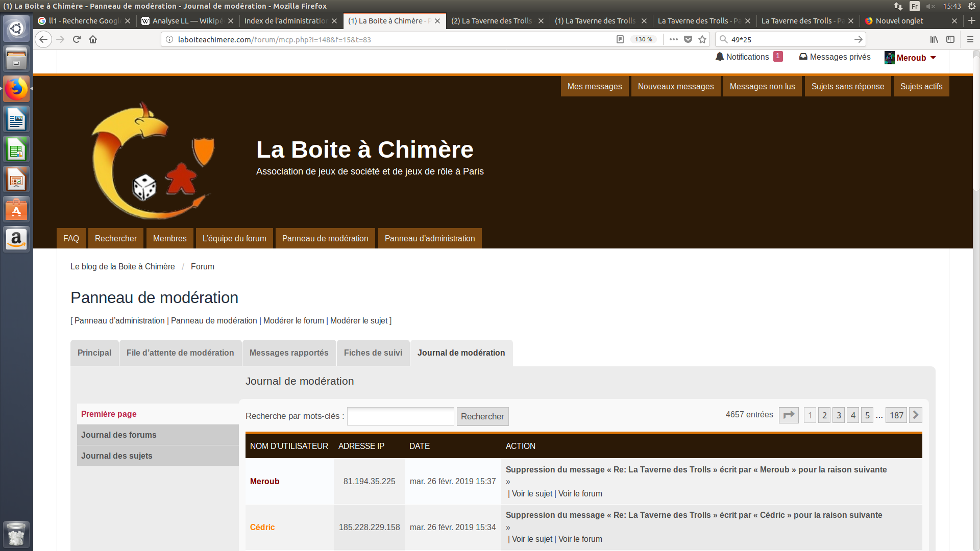Click the Firefox reload page icon
This screenshot has height=551, width=980.
tap(77, 39)
